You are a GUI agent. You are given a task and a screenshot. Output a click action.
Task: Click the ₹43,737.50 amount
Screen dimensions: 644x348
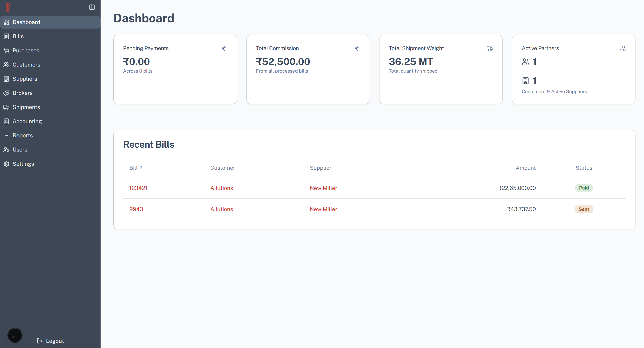coord(521,209)
